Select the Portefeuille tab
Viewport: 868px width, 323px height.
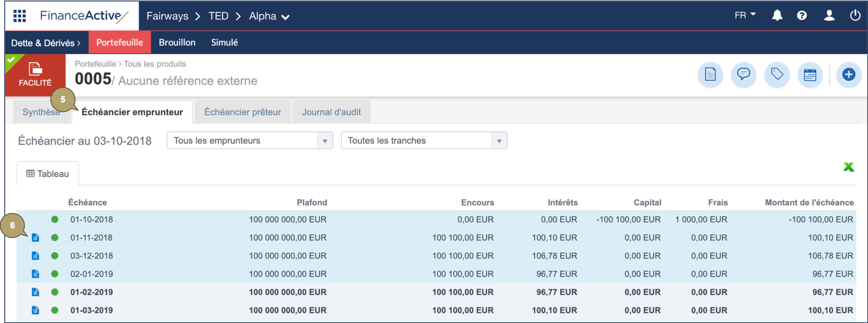(120, 42)
